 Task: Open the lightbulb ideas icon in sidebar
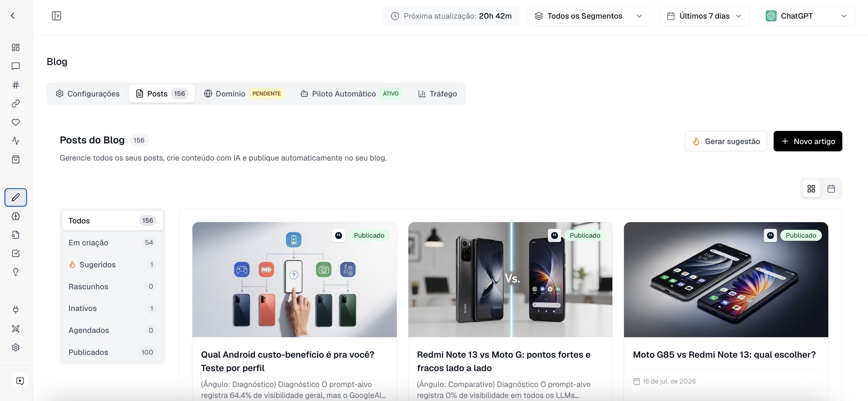(16, 272)
